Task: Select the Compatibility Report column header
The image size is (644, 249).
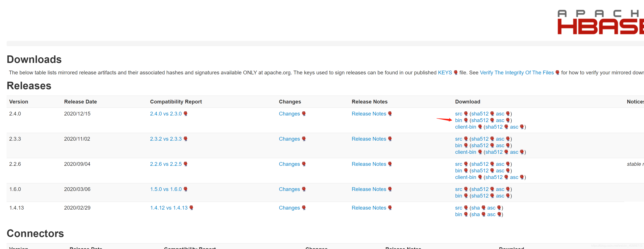Action: click(x=176, y=102)
